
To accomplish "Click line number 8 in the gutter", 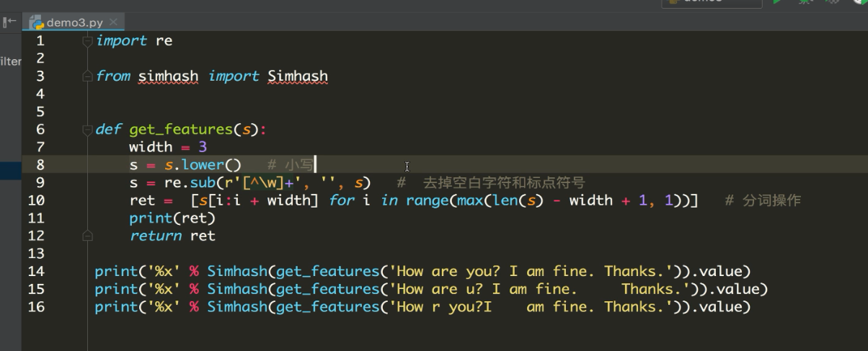I will [40, 165].
